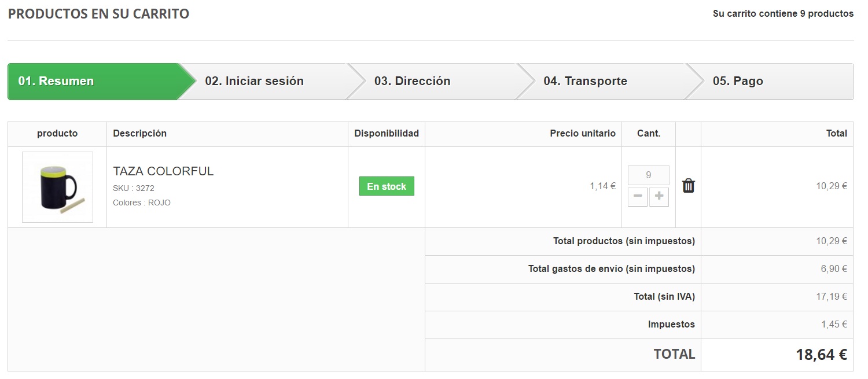Click the Precio unitario column header
Image resolution: width=868 pixels, height=379 pixels.
click(x=582, y=134)
